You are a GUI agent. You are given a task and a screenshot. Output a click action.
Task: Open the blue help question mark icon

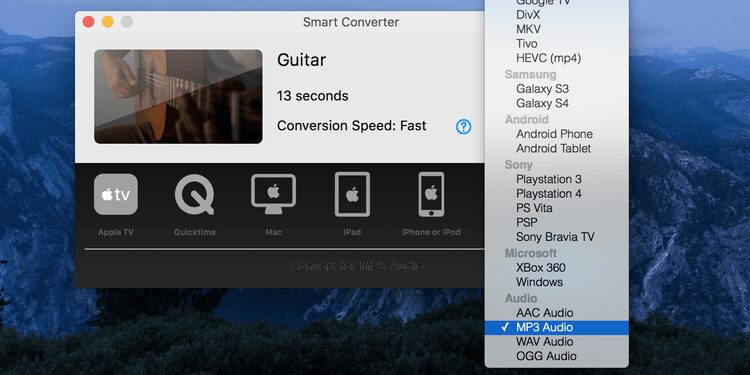[463, 126]
